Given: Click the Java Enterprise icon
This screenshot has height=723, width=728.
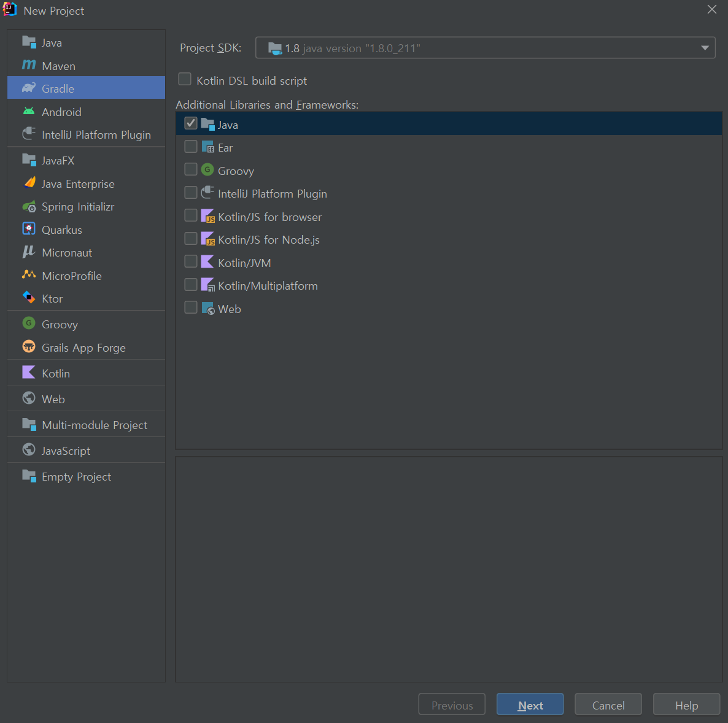Looking at the screenshot, I should pyautogui.click(x=29, y=182).
